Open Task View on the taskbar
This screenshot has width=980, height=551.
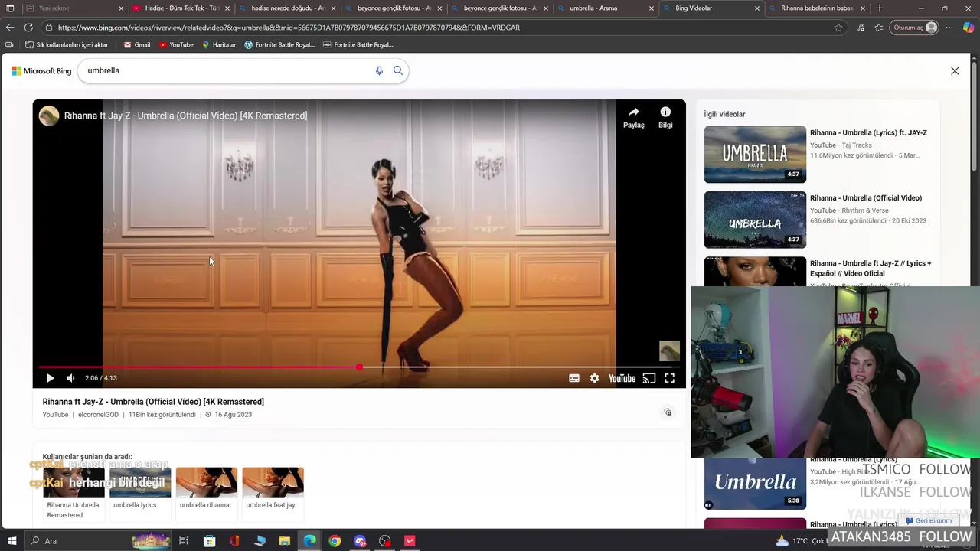point(184,541)
